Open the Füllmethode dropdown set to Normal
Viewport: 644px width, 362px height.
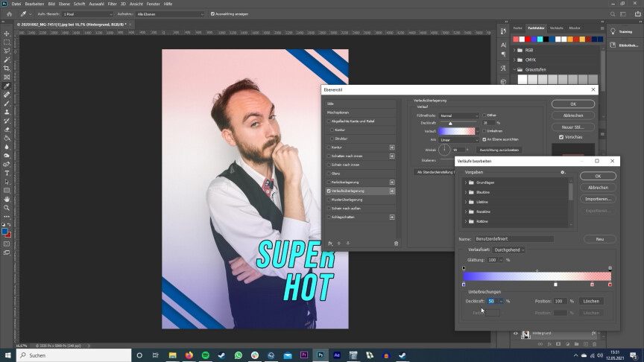[458, 115]
